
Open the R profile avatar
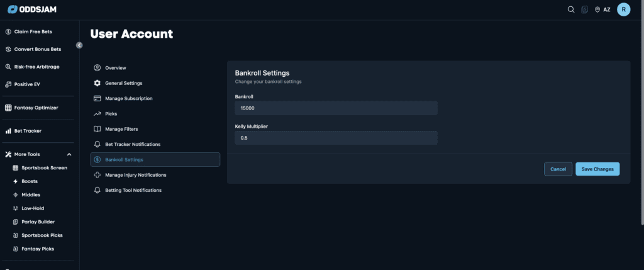click(x=623, y=9)
